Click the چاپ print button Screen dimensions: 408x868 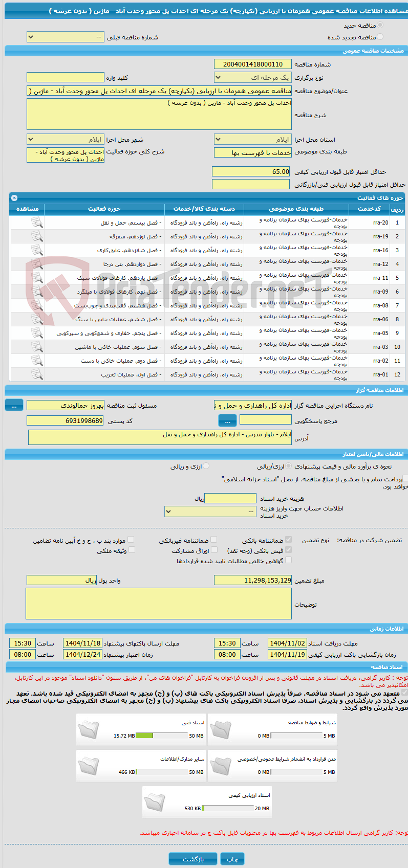click(x=232, y=859)
